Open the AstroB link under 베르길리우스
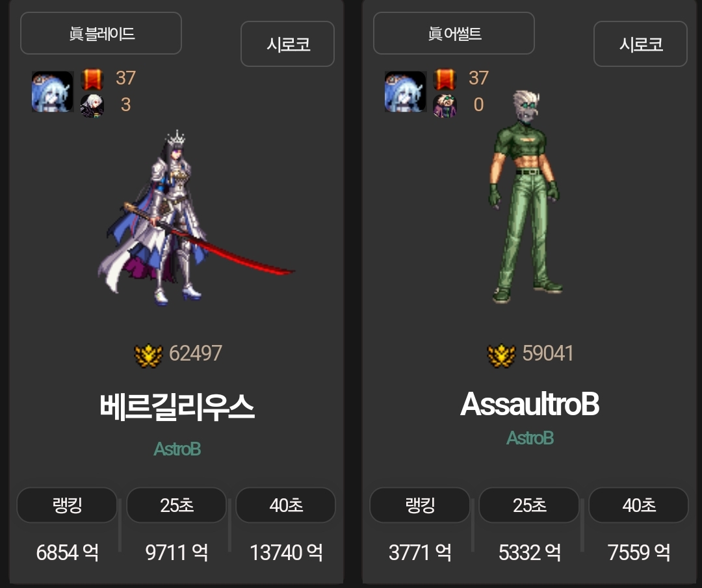Screen dimensions: 702x588 (177, 449)
